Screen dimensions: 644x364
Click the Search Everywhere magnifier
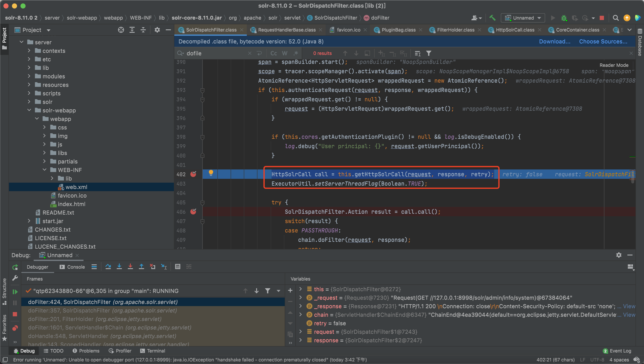point(616,18)
